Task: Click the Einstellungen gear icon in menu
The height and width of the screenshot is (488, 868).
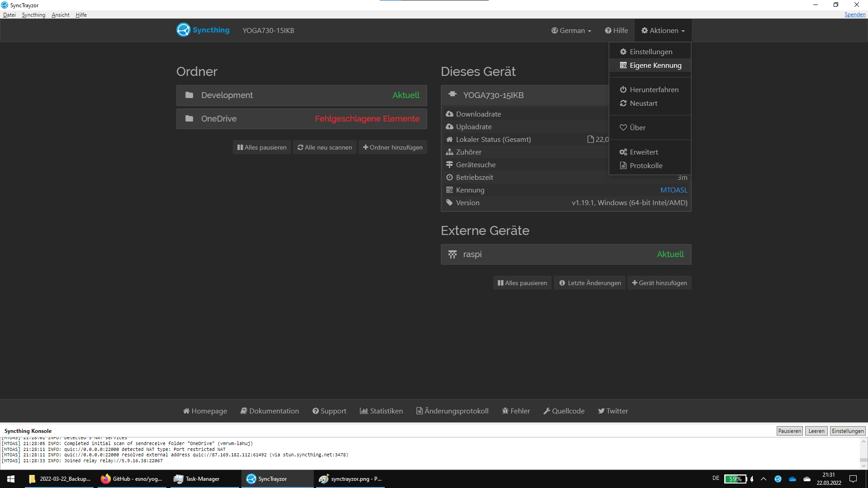Action: (623, 52)
